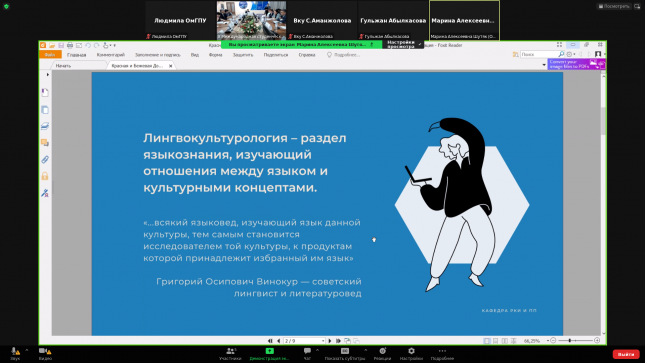The image size is (645, 363).
Task: Click the magnifier search icon in search box
Action: (x=561, y=54)
